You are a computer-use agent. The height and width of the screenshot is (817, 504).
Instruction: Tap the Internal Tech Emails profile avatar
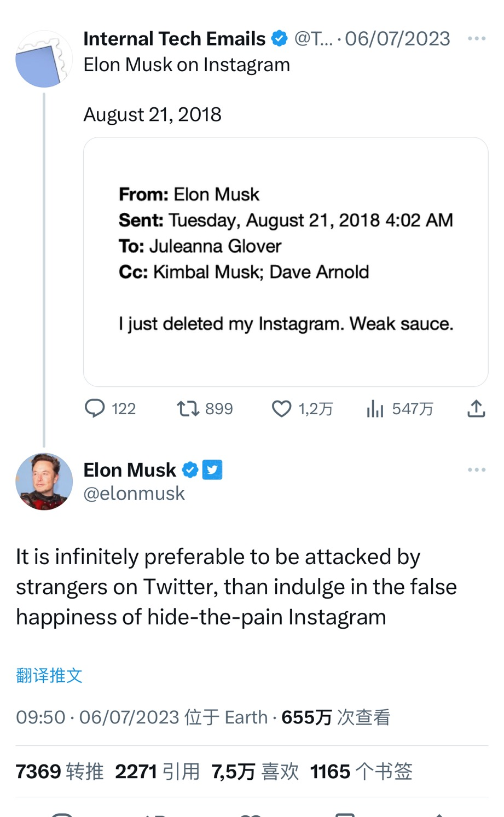tap(44, 59)
